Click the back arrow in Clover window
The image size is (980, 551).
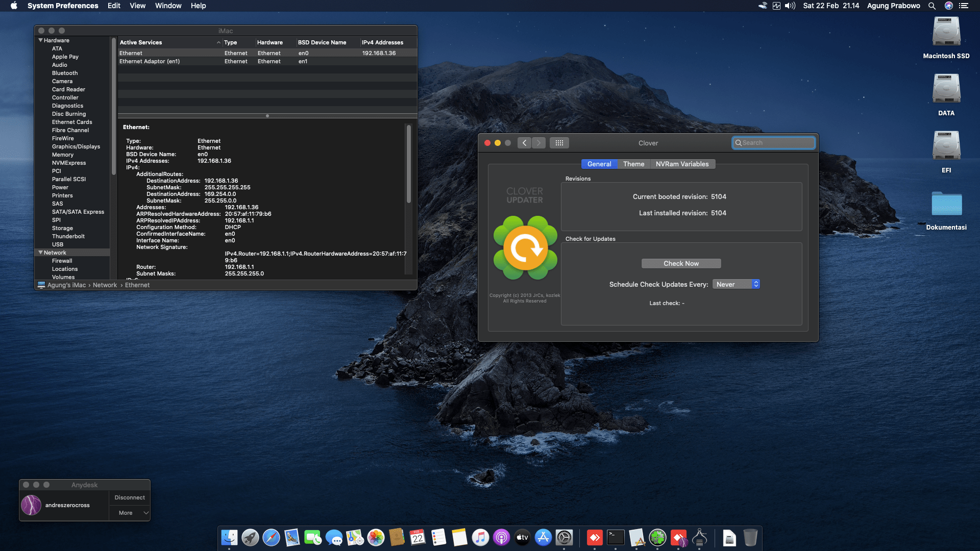point(524,143)
